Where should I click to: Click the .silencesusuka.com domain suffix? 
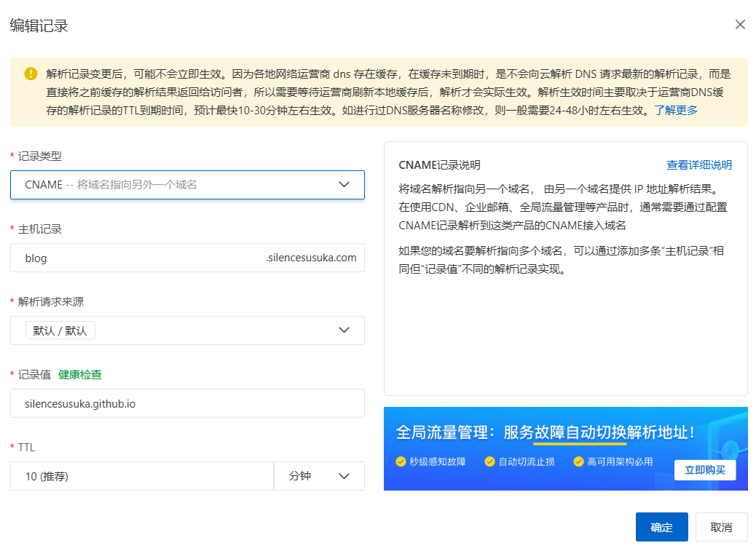311,258
